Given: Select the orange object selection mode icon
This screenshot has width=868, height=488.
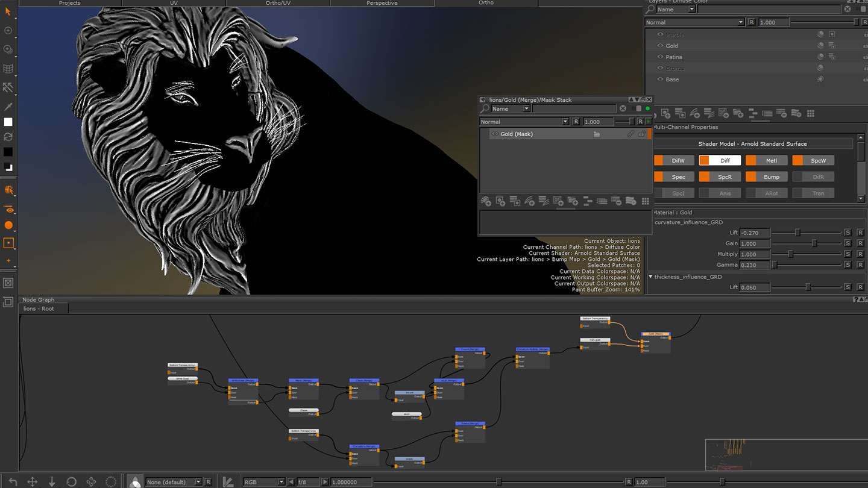Looking at the screenshot, I should [x=8, y=190].
